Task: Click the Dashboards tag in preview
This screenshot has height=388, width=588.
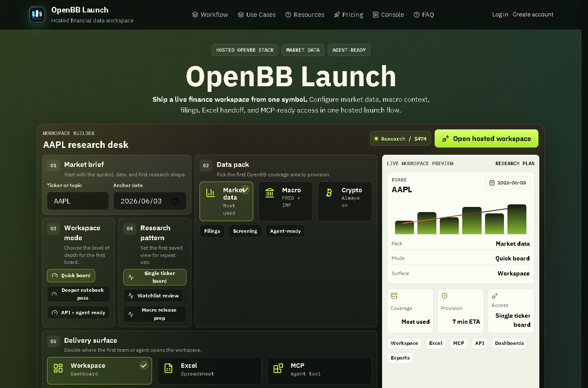Action: 509,343
